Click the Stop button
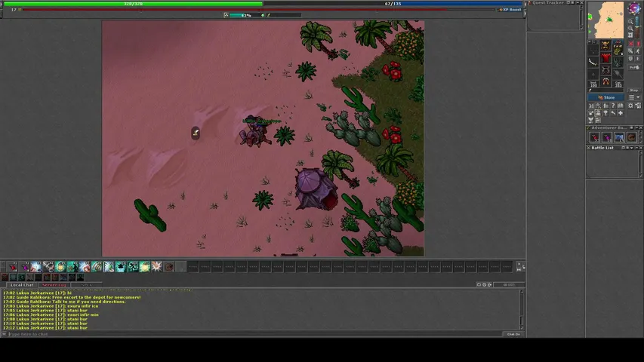 point(634,90)
